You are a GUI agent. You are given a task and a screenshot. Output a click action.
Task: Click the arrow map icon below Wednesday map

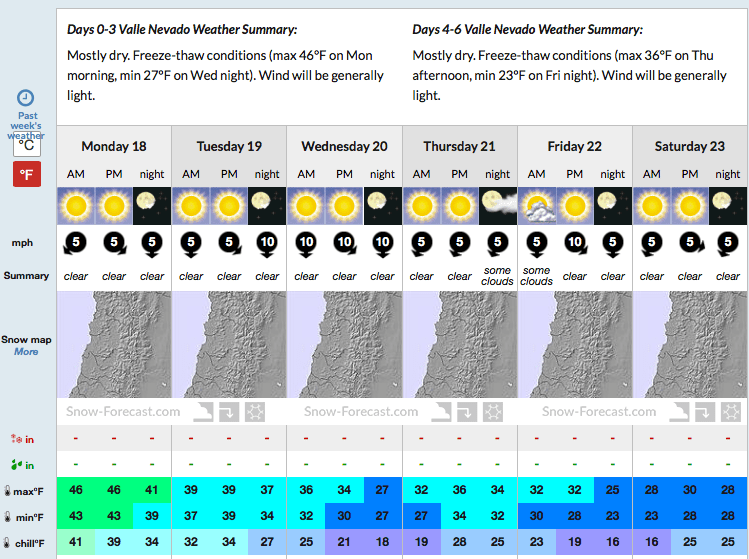(467, 412)
